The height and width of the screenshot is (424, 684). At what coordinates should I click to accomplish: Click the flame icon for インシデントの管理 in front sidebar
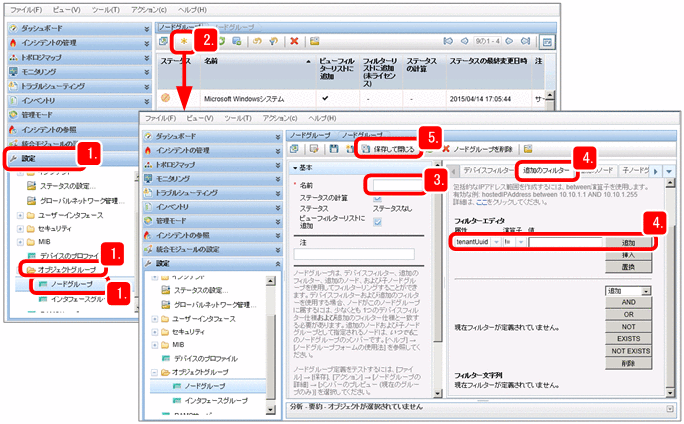[148, 150]
